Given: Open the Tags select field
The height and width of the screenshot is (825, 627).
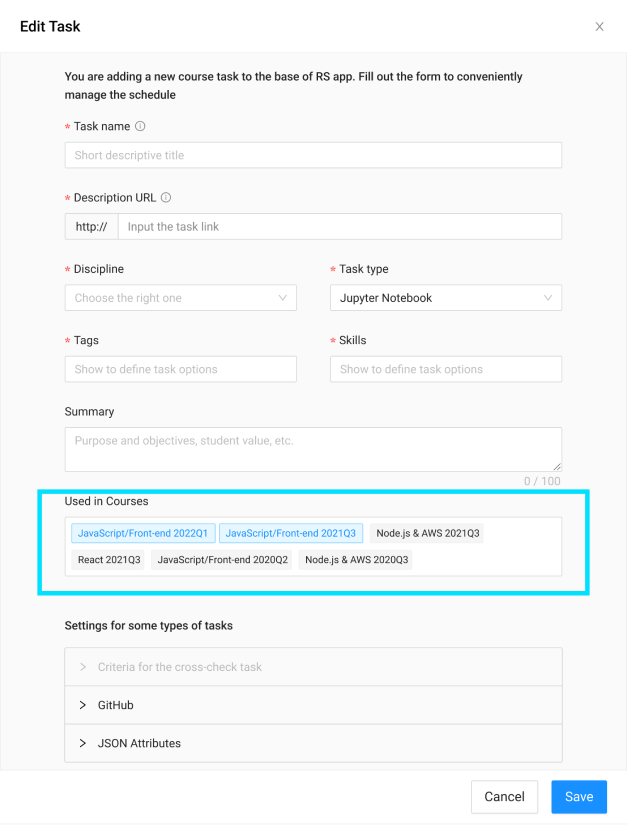Looking at the screenshot, I should click(x=180, y=369).
